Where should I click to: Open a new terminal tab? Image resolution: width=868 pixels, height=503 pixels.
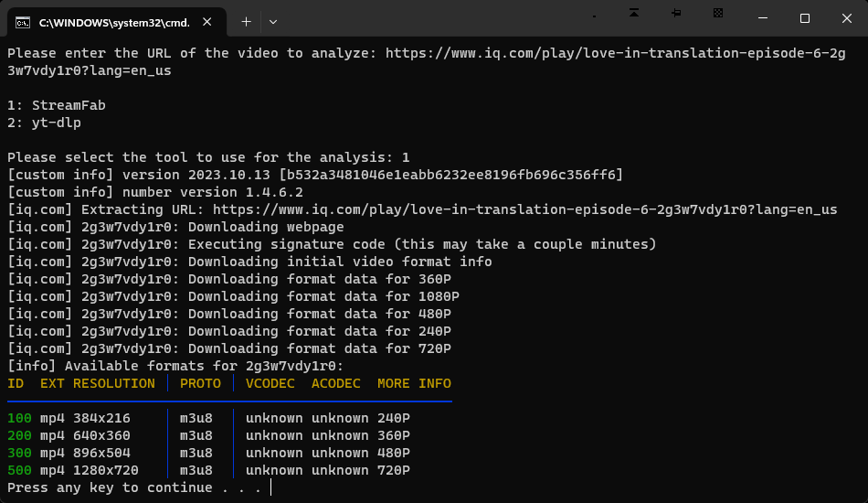point(246,20)
